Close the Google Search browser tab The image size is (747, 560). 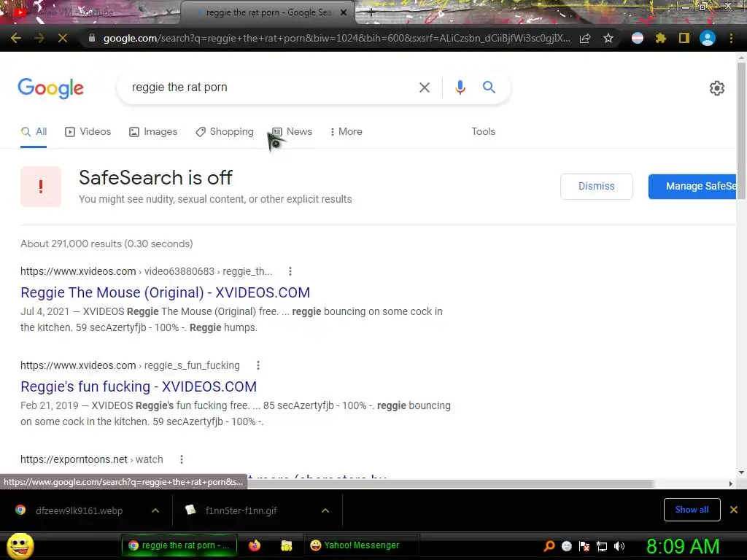[x=344, y=13]
